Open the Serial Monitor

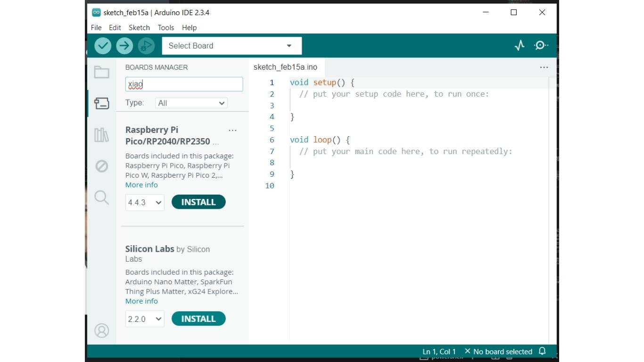point(541,46)
